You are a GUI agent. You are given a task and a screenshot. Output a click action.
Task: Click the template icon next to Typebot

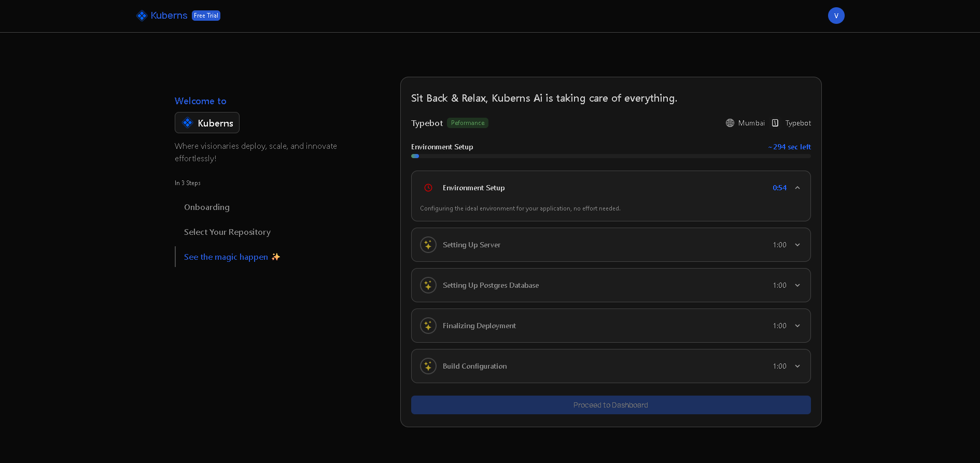775,123
